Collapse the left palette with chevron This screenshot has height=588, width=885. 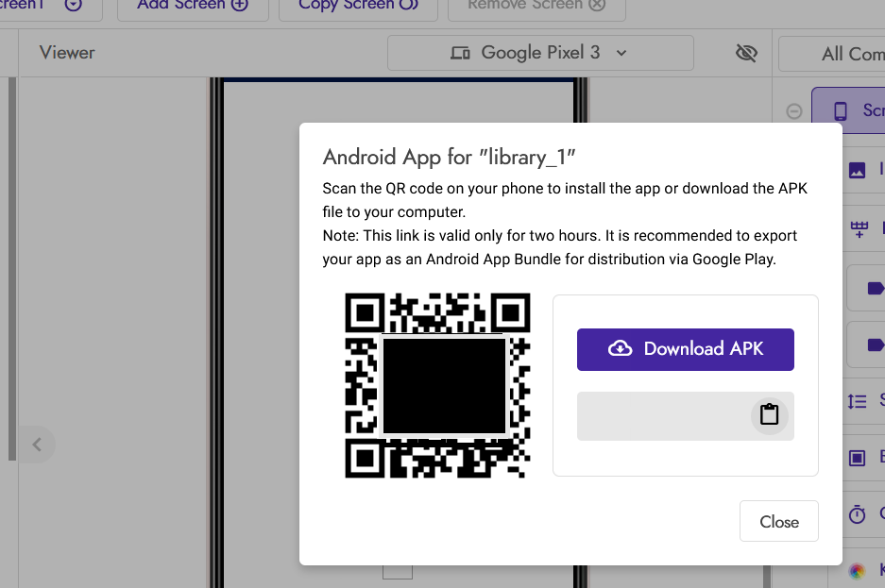[x=37, y=445]
